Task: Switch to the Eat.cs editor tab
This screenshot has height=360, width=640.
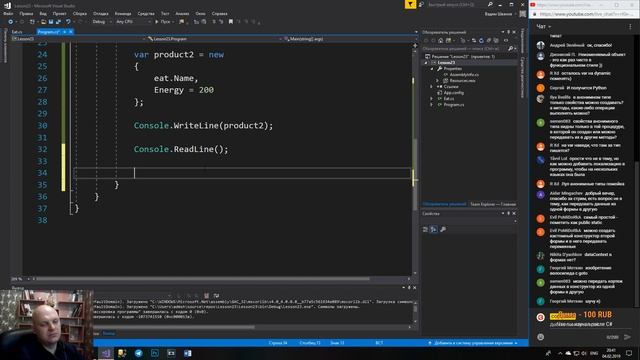Action: coord(17,32)
